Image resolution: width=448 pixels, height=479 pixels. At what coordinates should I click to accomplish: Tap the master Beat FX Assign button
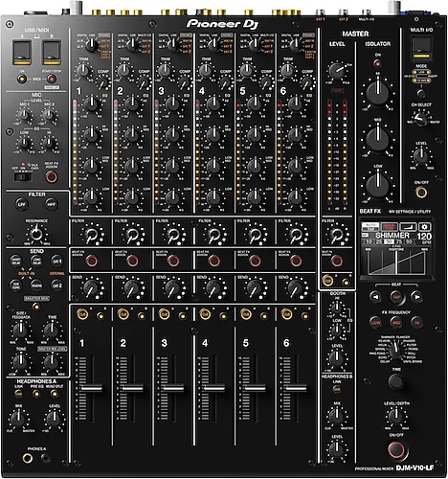point(337,261)
